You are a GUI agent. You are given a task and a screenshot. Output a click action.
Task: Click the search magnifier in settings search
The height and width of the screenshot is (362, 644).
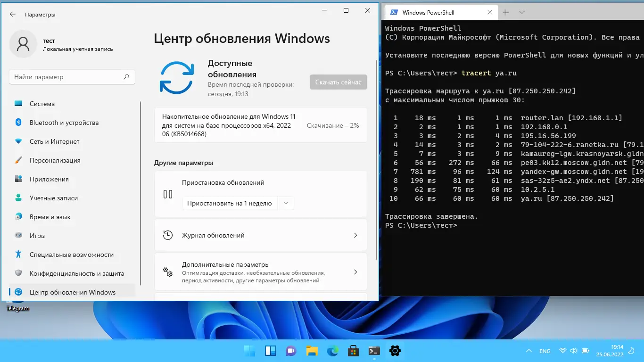pos(126,77)
